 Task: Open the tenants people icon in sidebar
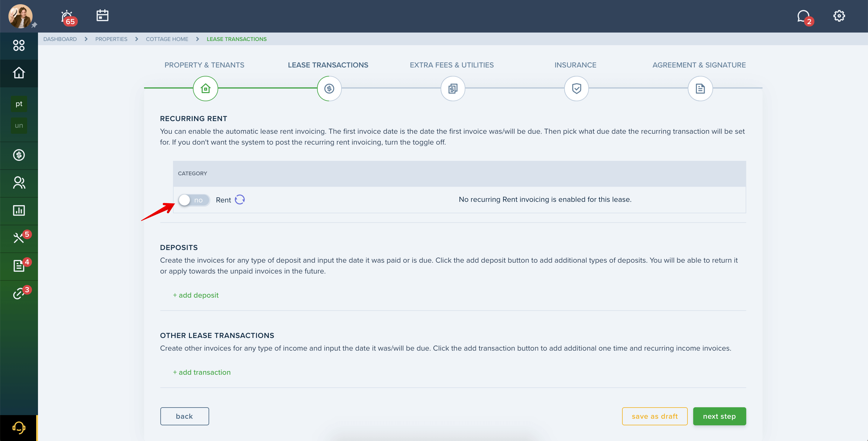[19, 183]
